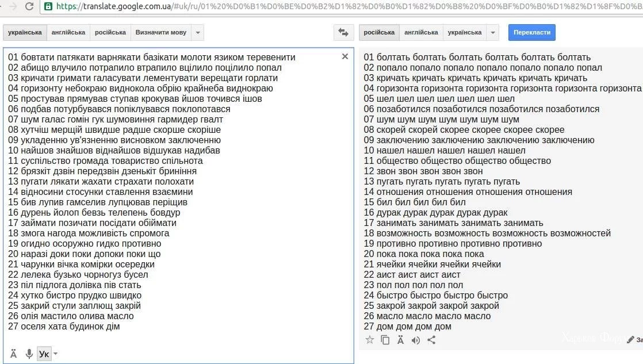This screenshot has width=643, height=364.
Task: Click source line 22 with лелека бузько
Action: coord(78,275)
